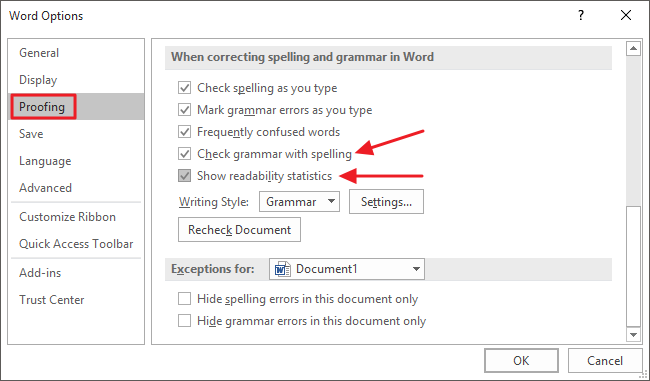Open the Writing Style Grammar dropdown
The height and width of the screenshot is (381, 650).
[299, 202]
